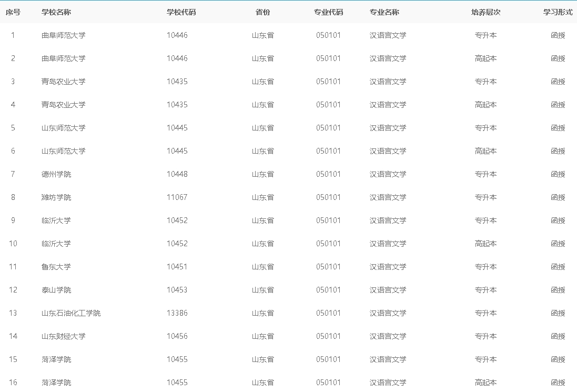Click school code 10452 in row 9

[177, 220]
